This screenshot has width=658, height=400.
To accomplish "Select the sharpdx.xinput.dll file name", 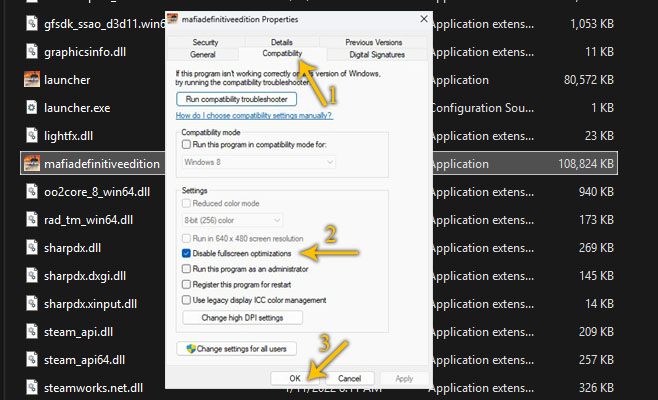I will tap(90, 304).
